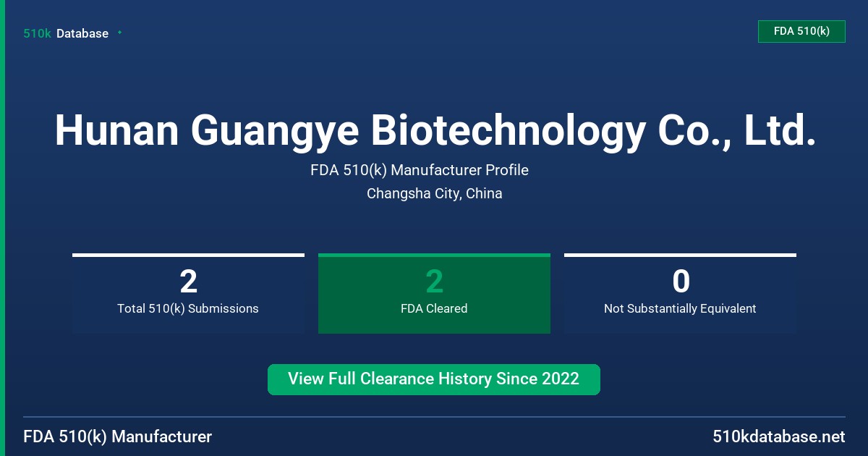Open the Total 510(k) Submissions stat card
Screen dimensions: 868x456
click(x=188, y=293)
